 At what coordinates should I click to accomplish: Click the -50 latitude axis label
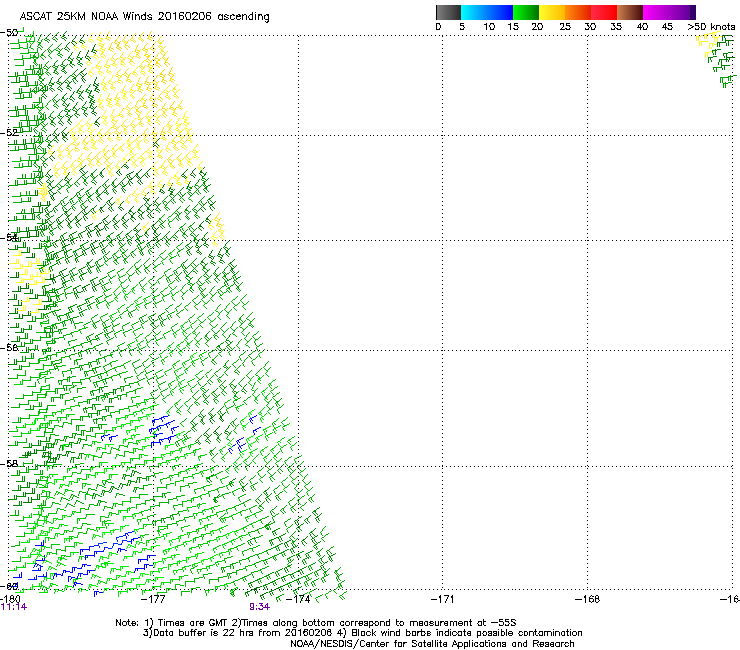(9, 33)
